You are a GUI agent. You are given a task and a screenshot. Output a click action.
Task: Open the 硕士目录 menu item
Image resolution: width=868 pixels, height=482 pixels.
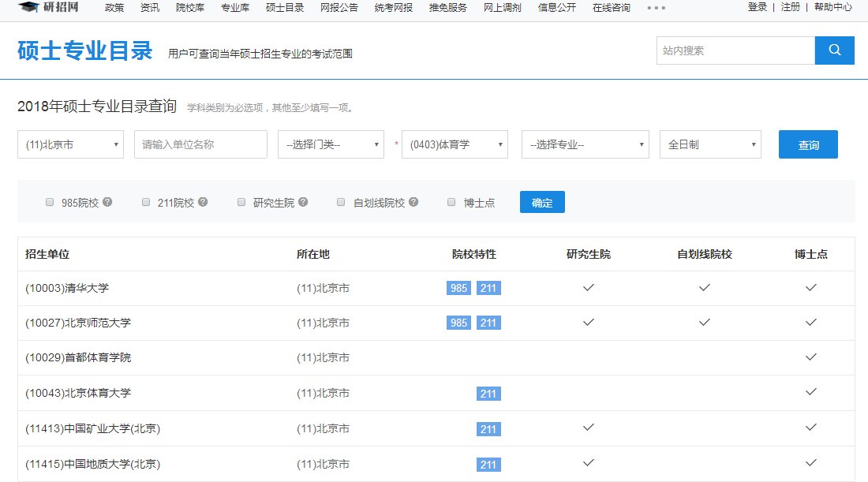tap(284, 9)
